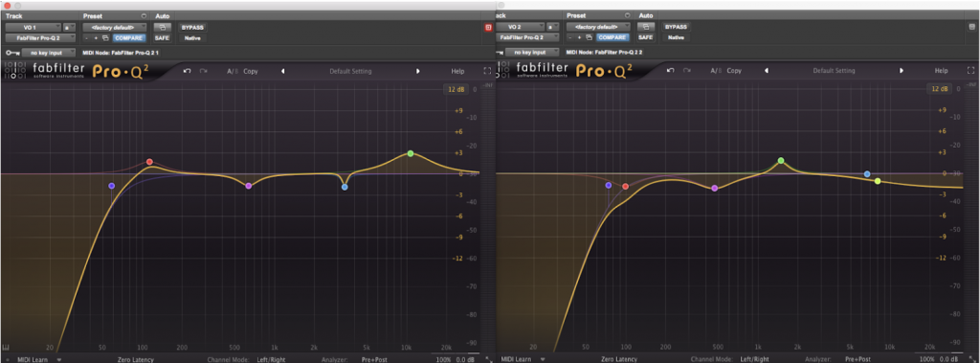Open Help menu in VO 2 plugin
This screenshot has height=363, width=980.
(x=942, y=71)
